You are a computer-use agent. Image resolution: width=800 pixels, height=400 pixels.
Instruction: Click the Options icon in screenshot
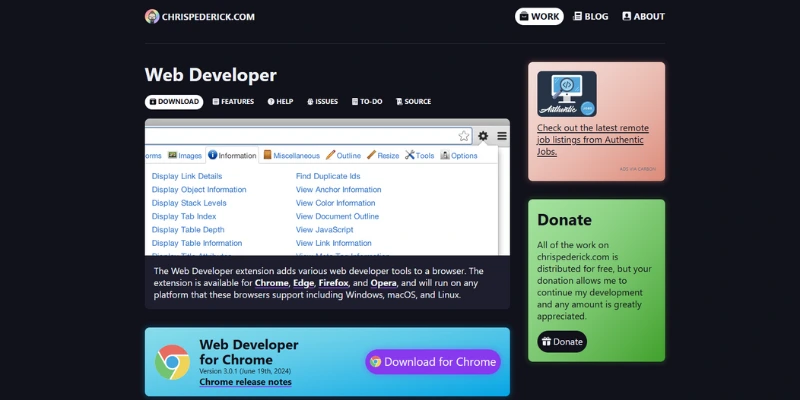click(x=445, y=155)
